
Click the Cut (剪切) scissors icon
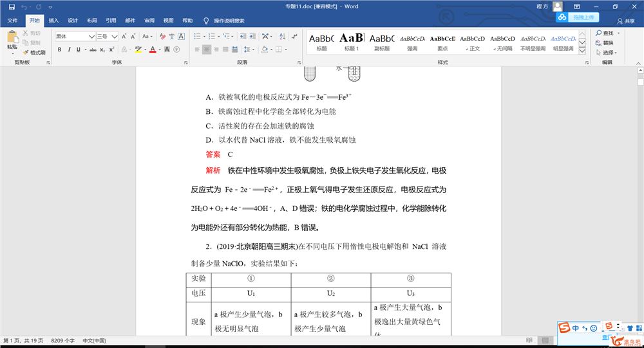(x=26, y=33)
